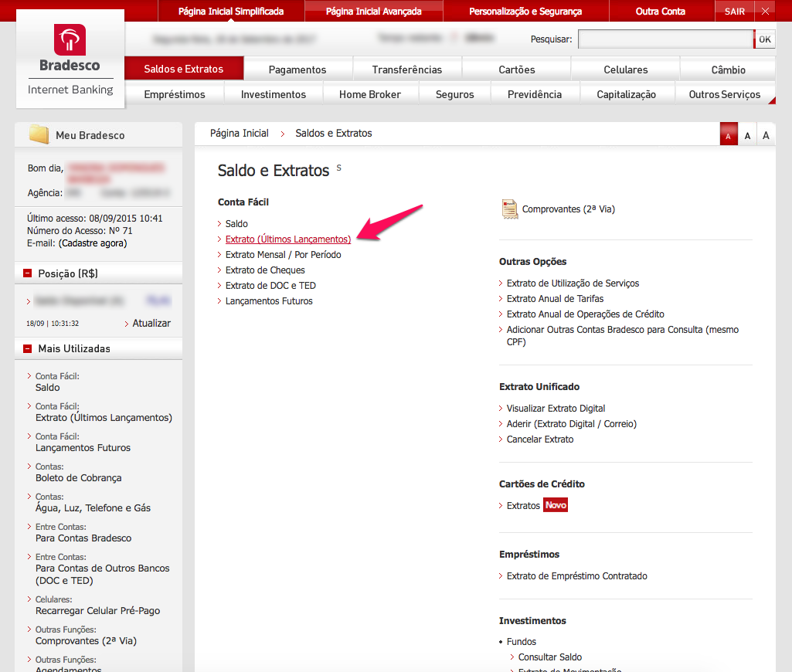Viewport: 792px width, 672px height.
Task: Click the SAIR logout button
Action: coord(734,11)
